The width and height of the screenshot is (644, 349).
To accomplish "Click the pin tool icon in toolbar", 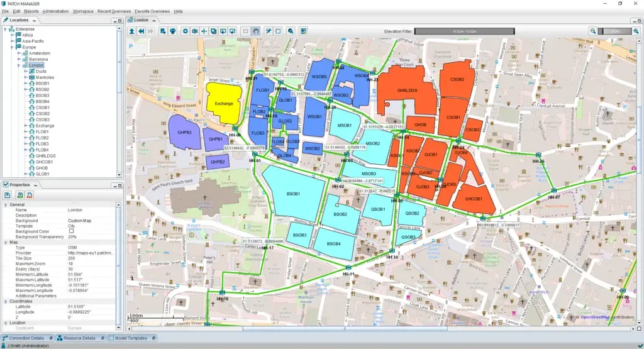I will 268,31.
